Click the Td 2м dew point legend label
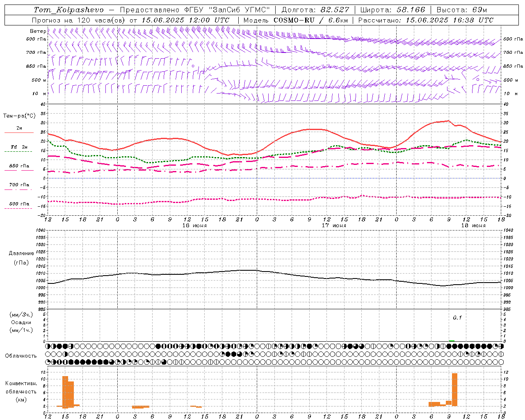The width and height of the screenshot is (525, 420). 19,147
